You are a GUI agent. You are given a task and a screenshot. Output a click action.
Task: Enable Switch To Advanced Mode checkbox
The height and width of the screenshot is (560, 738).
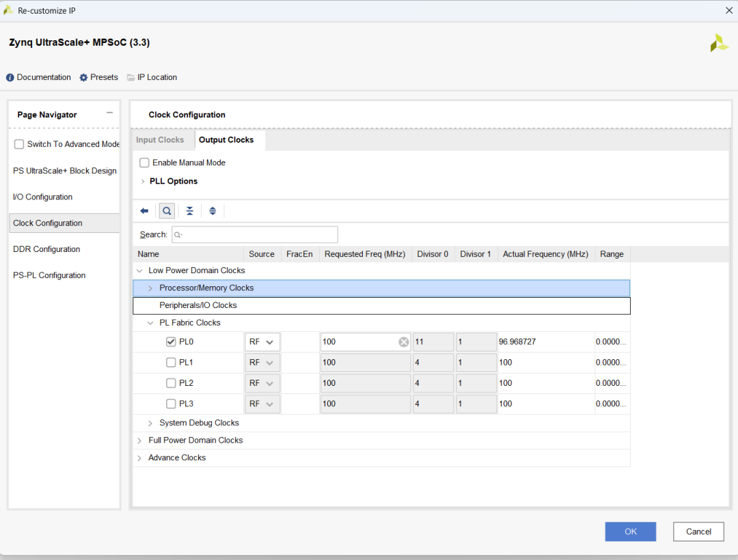19,144
